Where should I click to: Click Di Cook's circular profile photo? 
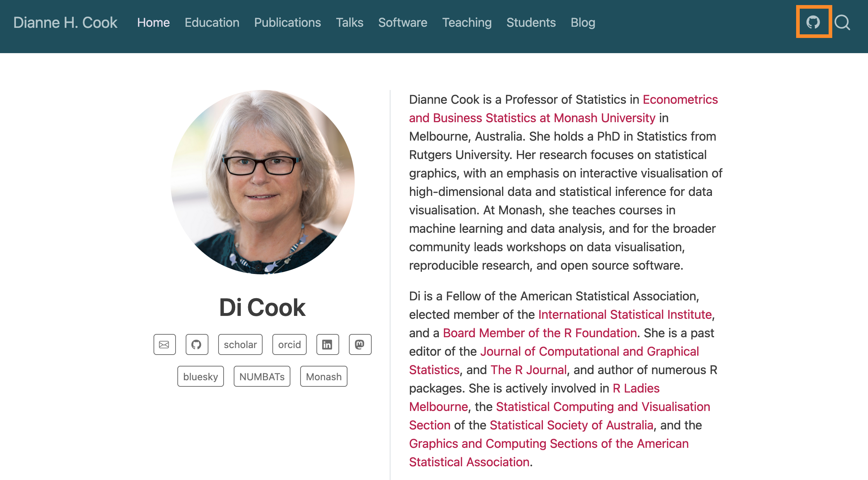[263, 182]
